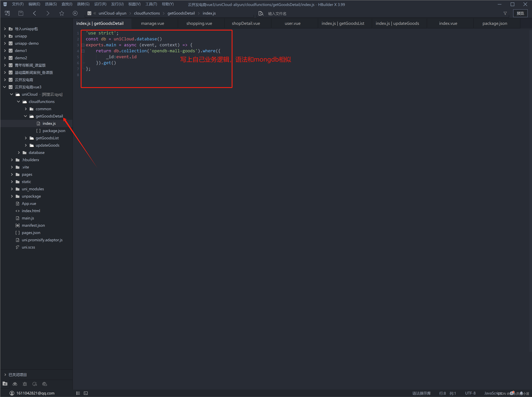Viewport: 532px width, 397px height.
Task: Collapse the cloudfunctions folder
Action: pos(19,102)
